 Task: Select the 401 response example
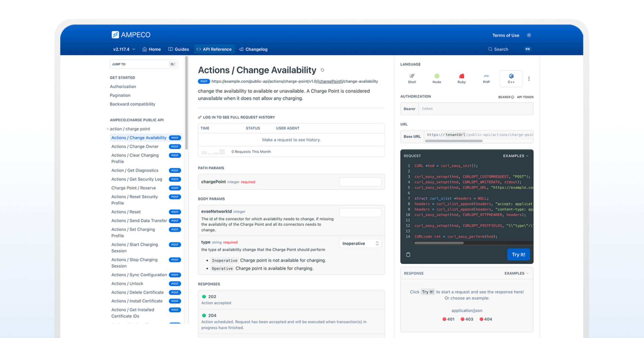[x=448, y=319]
